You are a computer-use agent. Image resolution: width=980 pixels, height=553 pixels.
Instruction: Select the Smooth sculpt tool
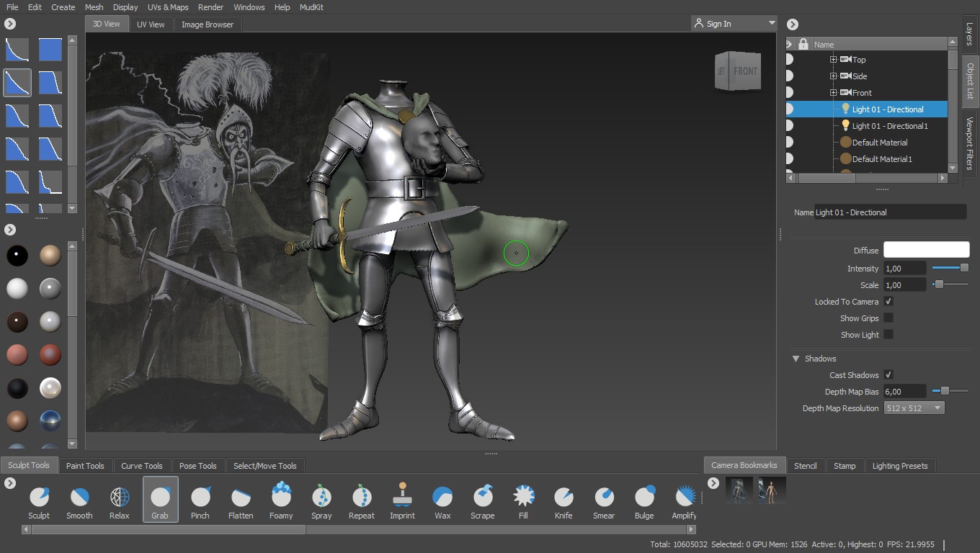coord(79,497)
